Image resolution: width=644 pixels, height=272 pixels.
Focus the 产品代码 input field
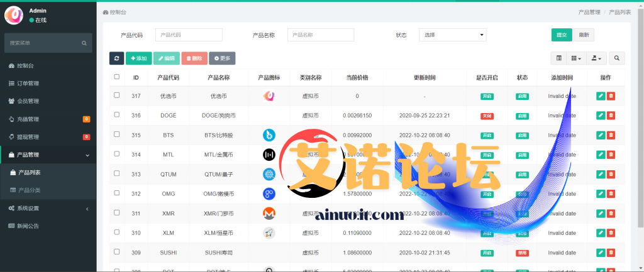pyautogui.click(x=189, y=35)
